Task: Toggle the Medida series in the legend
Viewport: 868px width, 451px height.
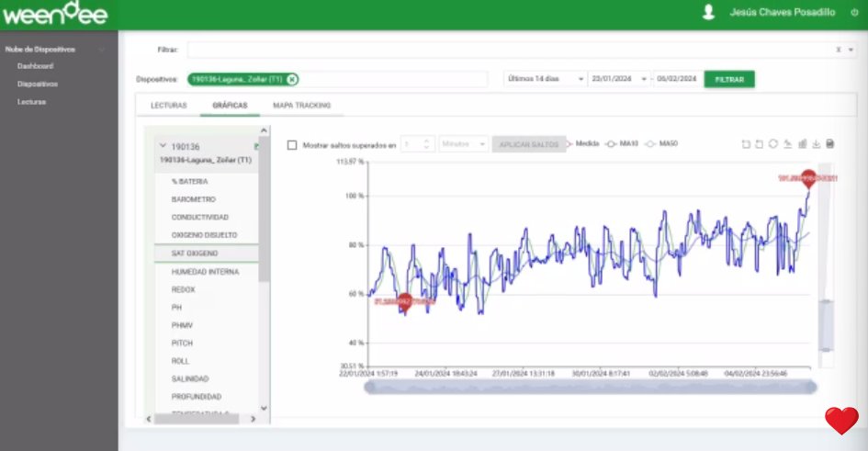Action: coord(583,144)
